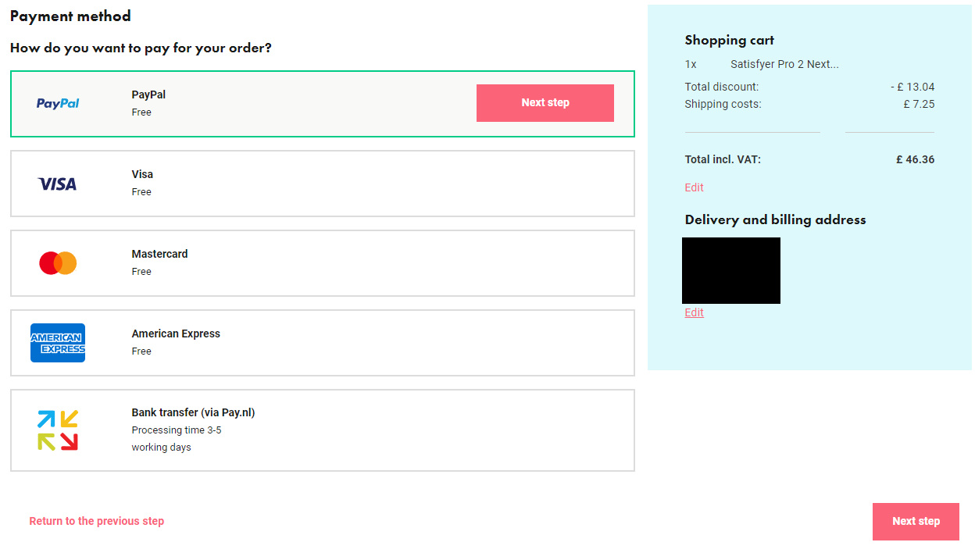The height and width of the screenshot is (560, 975).
Task: Click the Visa logo icon
Action: (x=58, y=184)
